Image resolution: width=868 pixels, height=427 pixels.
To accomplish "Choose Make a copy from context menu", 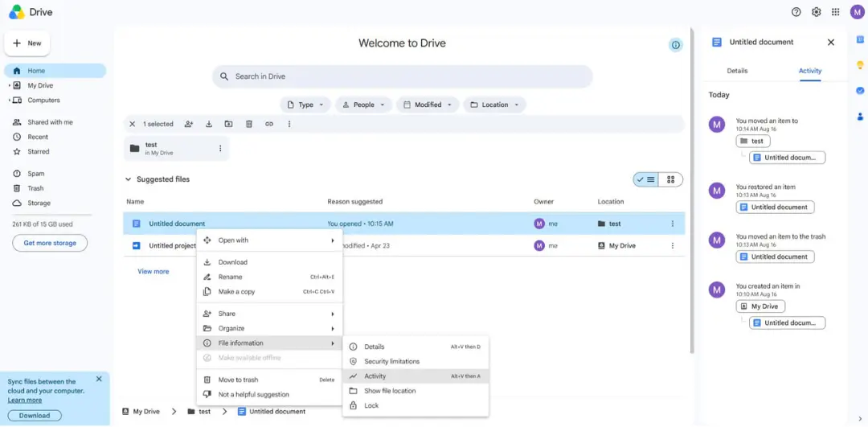I will pyautogui.click(x=269, y=291).
